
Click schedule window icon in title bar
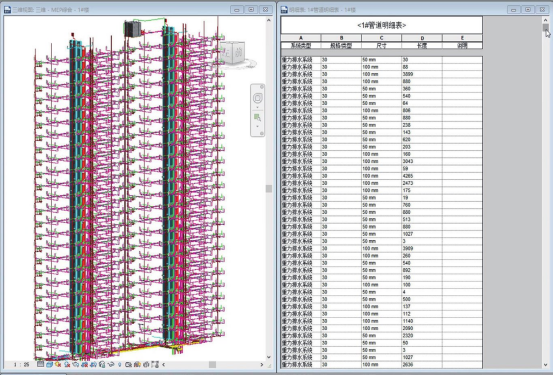(x=284, y=10)
